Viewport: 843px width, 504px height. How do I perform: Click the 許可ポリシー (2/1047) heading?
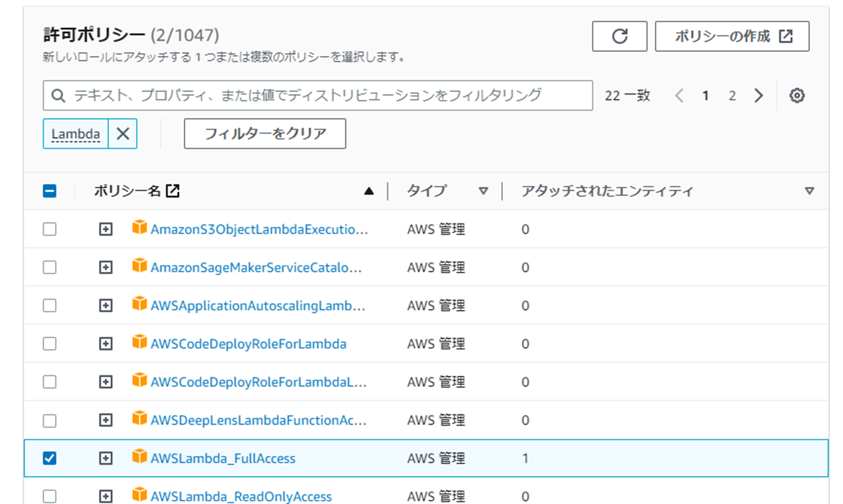pyautogui.click(x=131, y=34)
